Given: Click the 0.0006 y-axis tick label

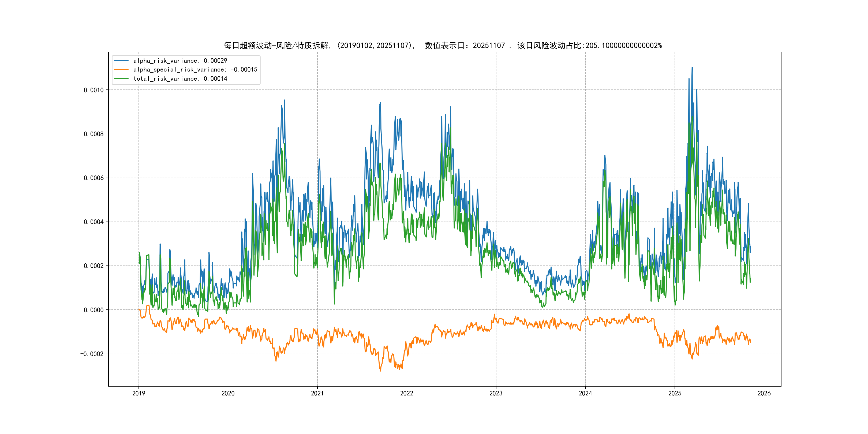Looking at the screenshot, I should pos(94,178).
